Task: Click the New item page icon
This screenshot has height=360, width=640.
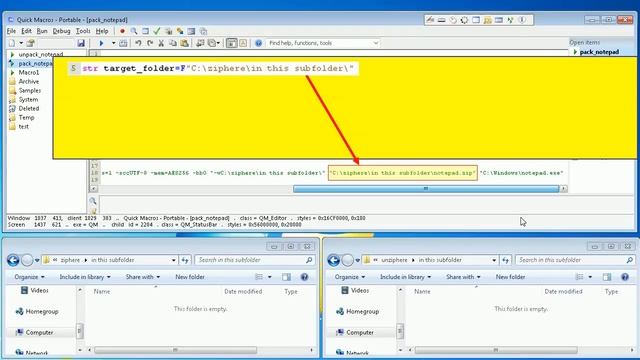Action: 12,43
